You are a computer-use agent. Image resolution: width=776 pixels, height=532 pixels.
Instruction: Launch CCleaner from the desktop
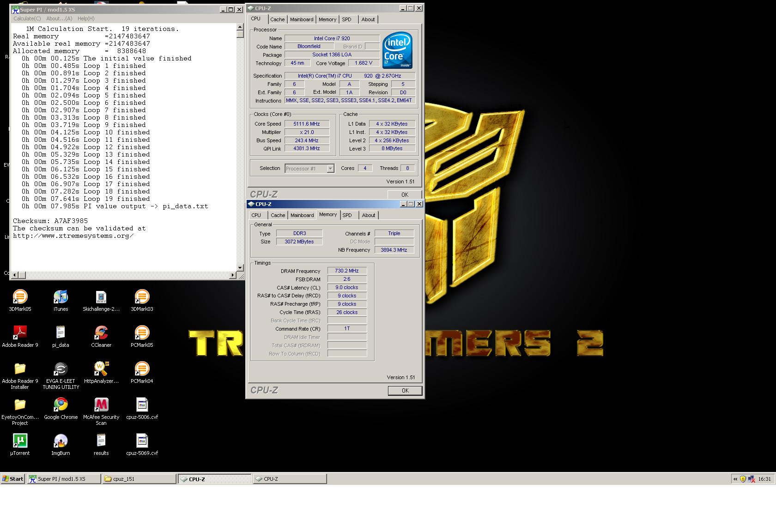(x=101, y=336)
